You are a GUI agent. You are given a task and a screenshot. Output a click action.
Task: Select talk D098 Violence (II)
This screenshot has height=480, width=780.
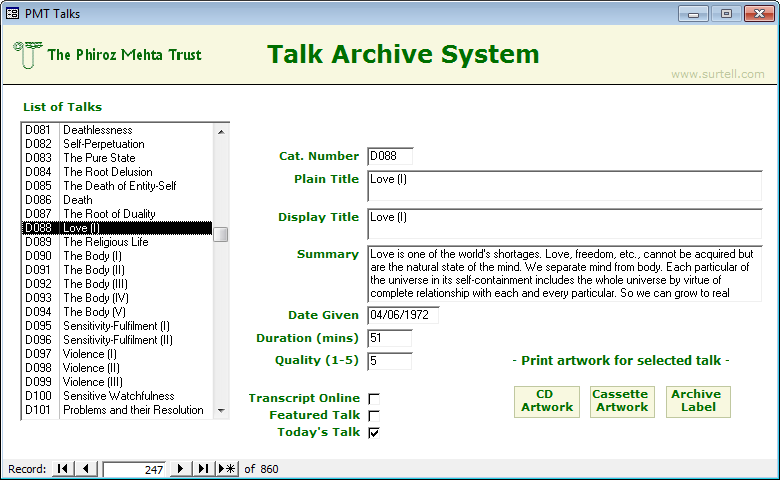117,368
